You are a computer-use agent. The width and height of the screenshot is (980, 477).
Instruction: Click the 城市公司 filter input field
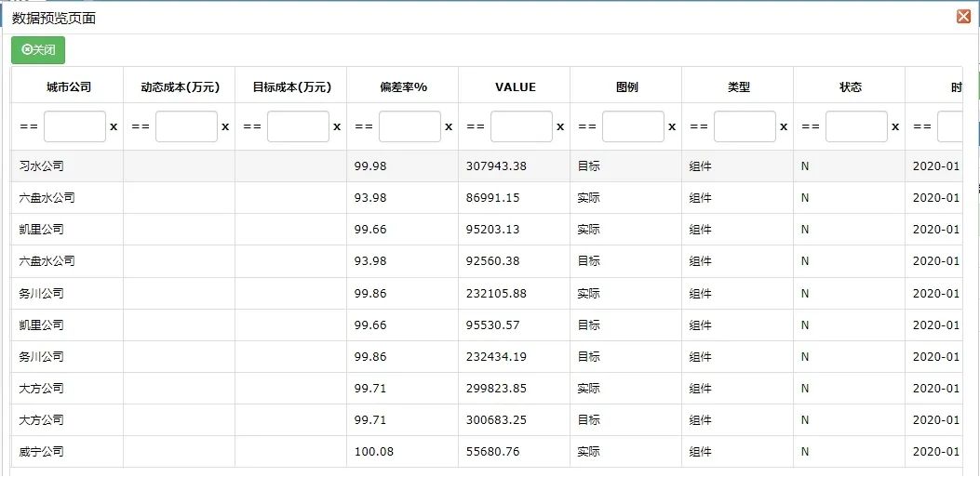[x=74, y=126]
